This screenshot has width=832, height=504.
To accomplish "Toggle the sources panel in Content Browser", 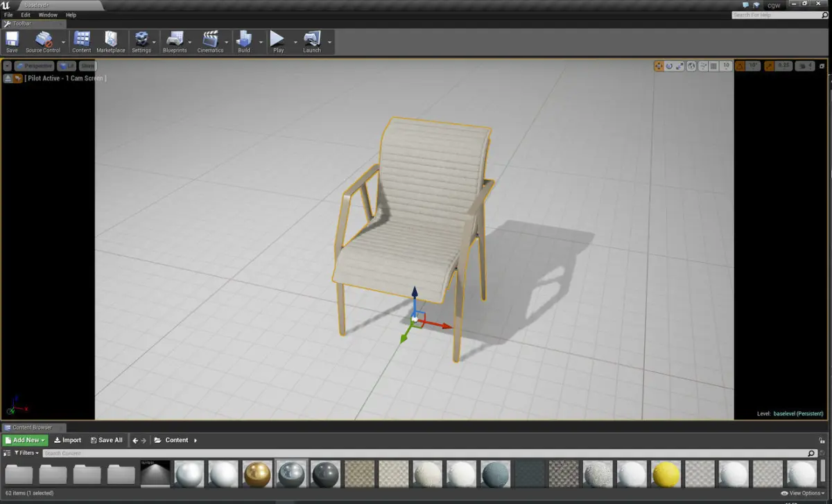I will pos(8,453).
